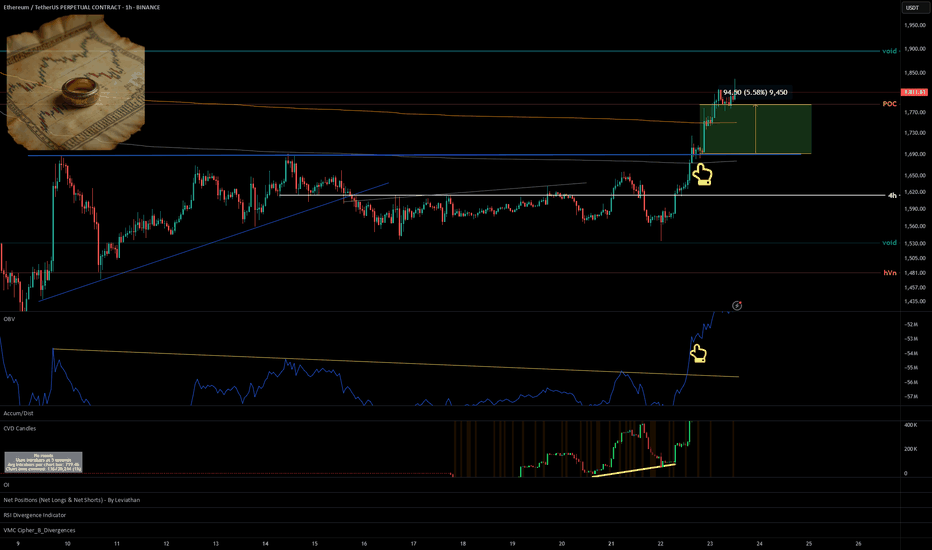Select the rising blue trendline under the candles
Viewport: 932px width, 550px height.
214,242
